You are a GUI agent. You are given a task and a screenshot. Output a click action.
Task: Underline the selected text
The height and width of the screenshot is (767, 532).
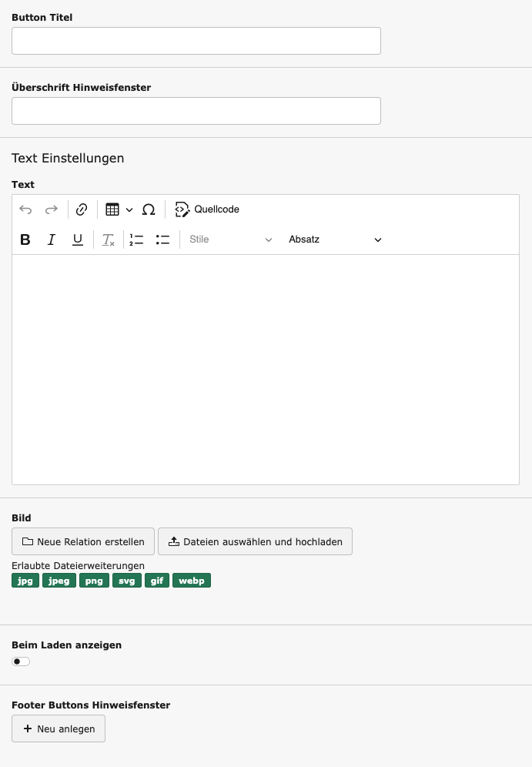click(x=78, y=239)
